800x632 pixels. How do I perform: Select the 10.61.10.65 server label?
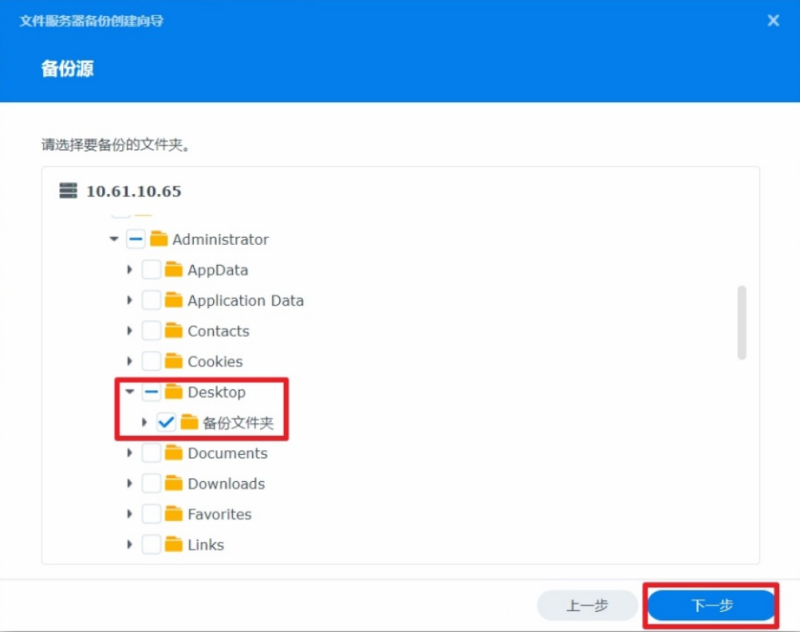(134, 191)
